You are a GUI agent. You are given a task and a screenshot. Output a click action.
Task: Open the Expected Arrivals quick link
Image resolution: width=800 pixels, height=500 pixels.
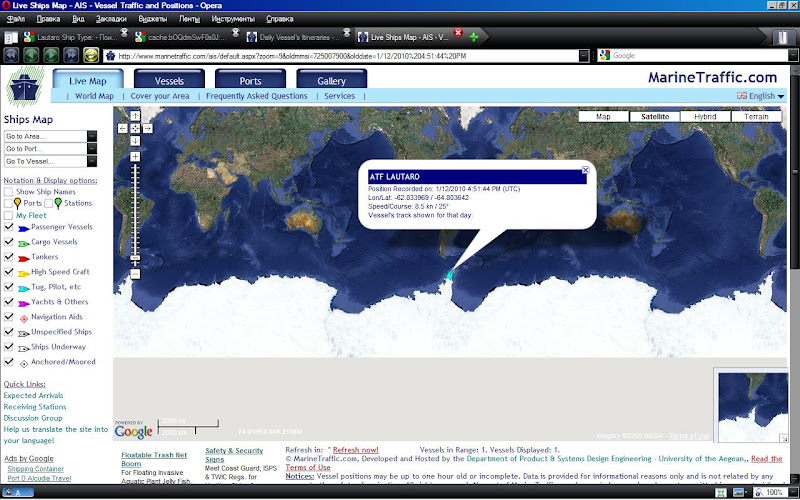click(33, 395)
